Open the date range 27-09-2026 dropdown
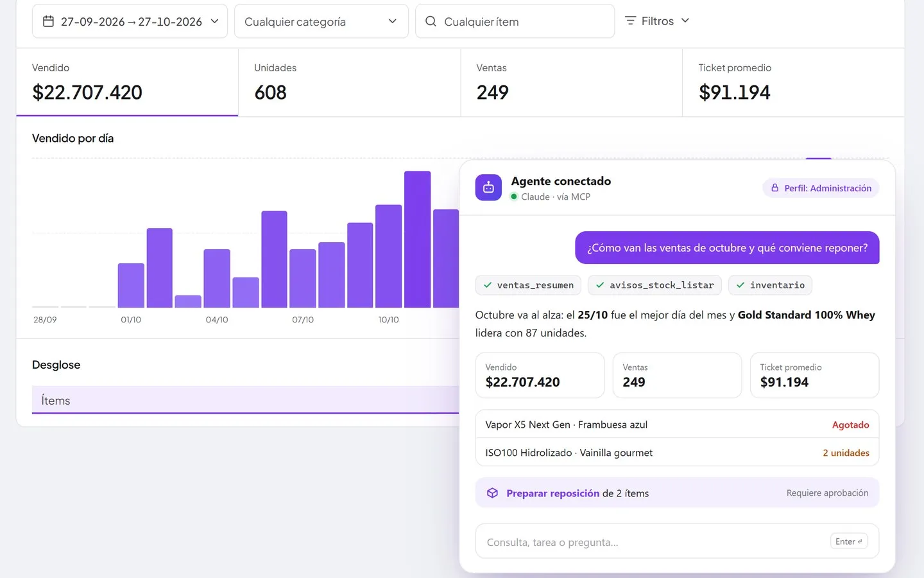The image size is (924, 578). coord(130,21)
